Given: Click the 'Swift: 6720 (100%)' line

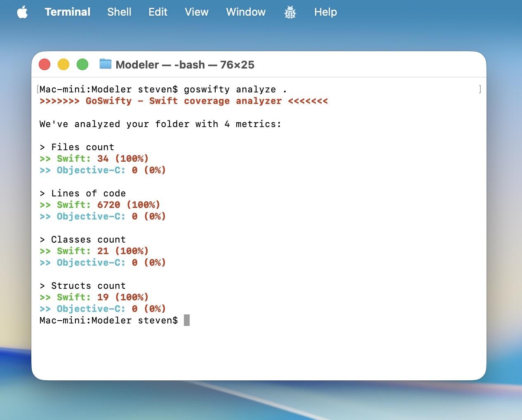Looking at the screenshot, I should 100,205.
